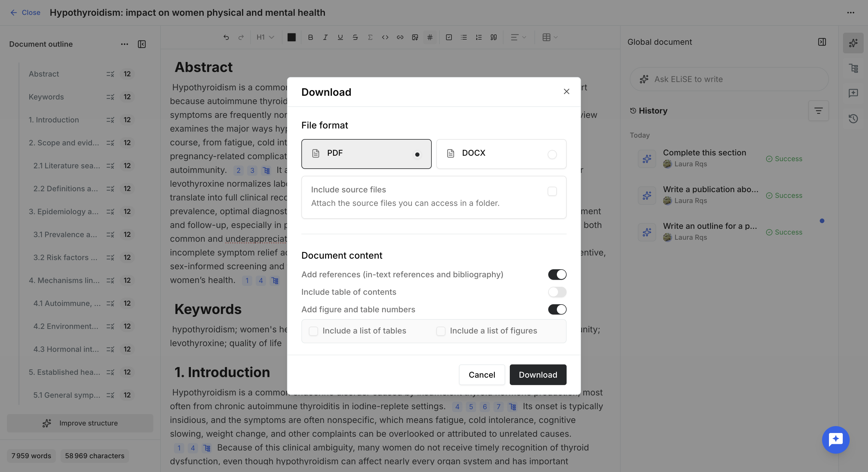Go to Keywords in outline

46,97
